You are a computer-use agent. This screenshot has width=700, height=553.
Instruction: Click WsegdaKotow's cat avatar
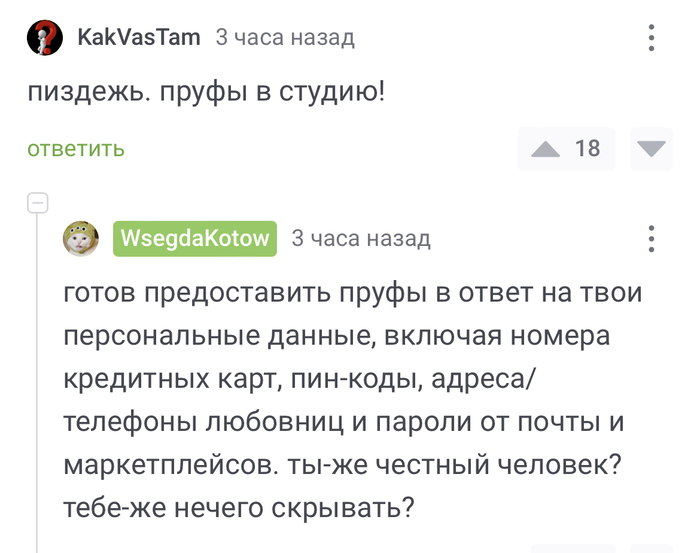(81, 238)
